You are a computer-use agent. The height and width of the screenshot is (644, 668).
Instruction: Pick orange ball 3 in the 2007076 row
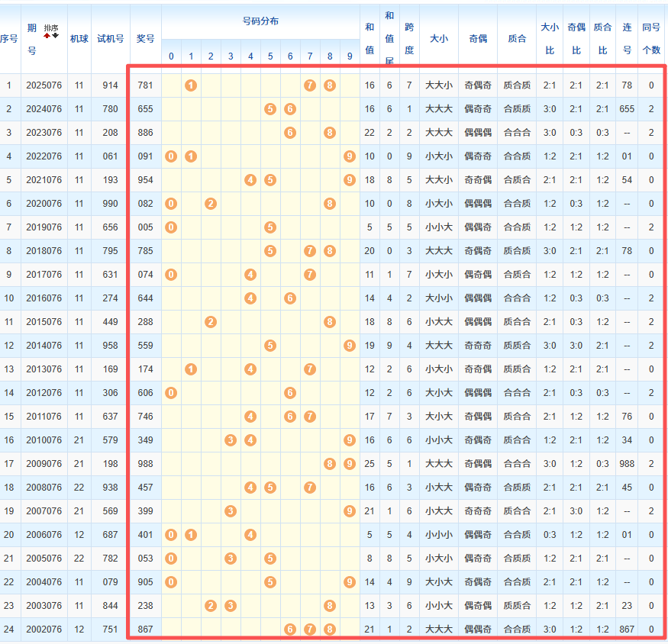click(231, 511)
